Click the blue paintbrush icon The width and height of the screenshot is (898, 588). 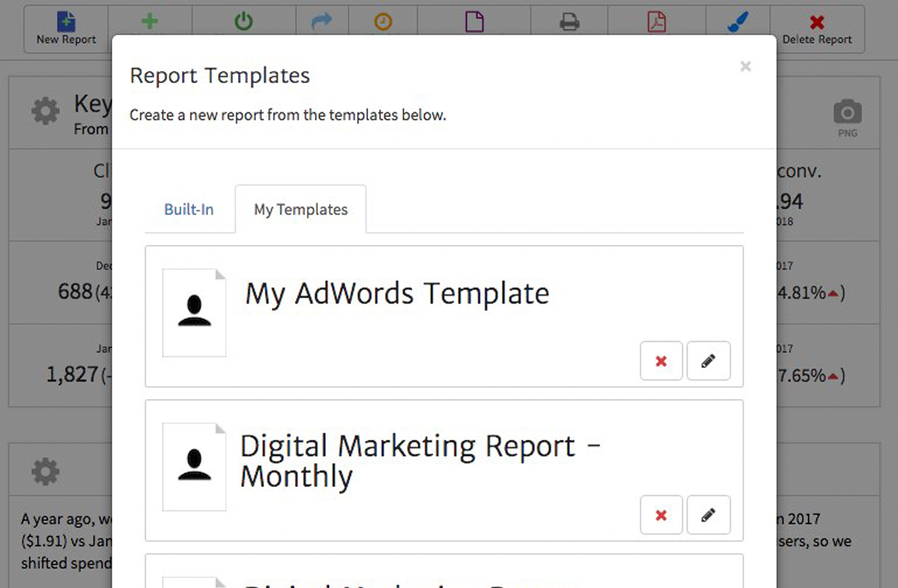[737, 22]
